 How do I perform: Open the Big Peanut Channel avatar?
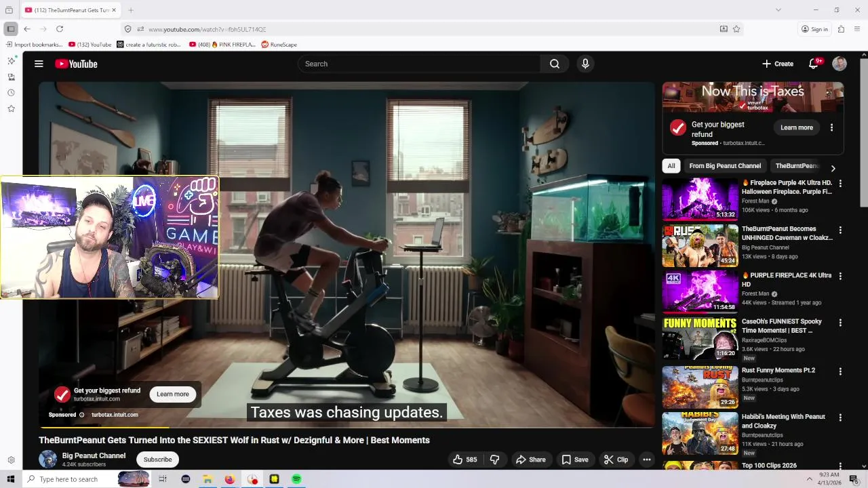pos(47,460)
